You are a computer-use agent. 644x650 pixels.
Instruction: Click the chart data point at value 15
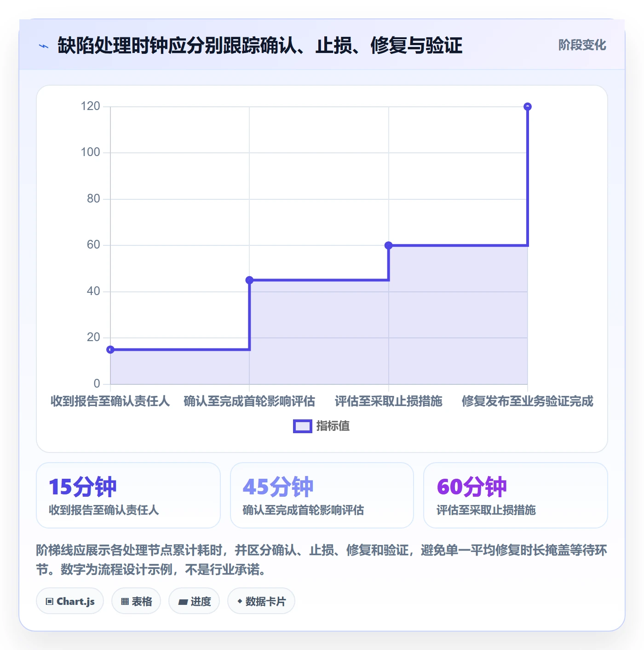click(x=110, y=349)
